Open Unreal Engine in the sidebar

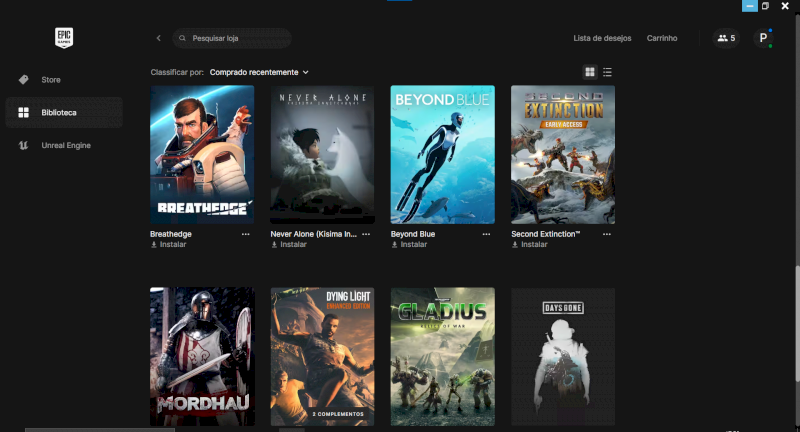[x=64, y=145]
